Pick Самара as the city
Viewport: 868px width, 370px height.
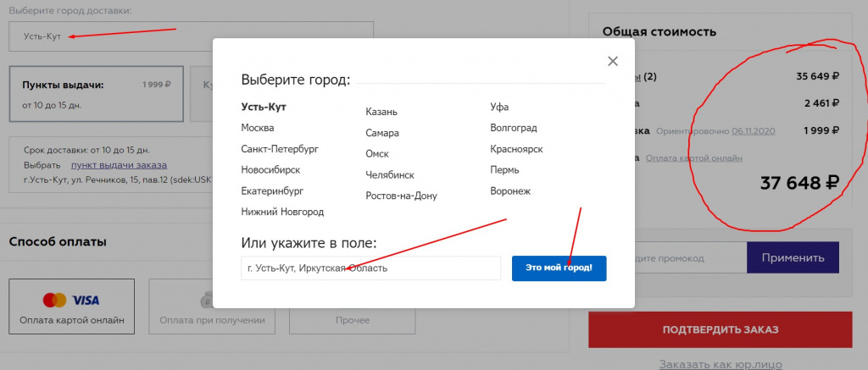382,133
